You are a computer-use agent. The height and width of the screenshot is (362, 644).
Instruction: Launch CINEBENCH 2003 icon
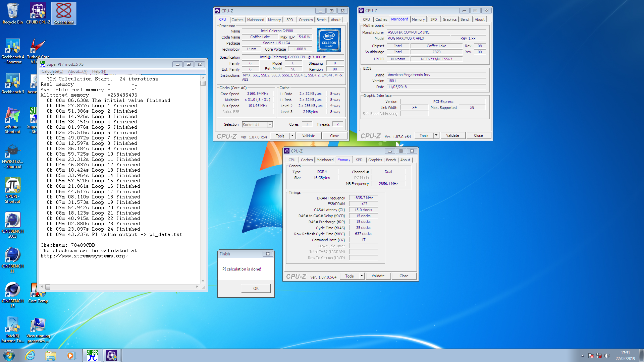(13, 225)
